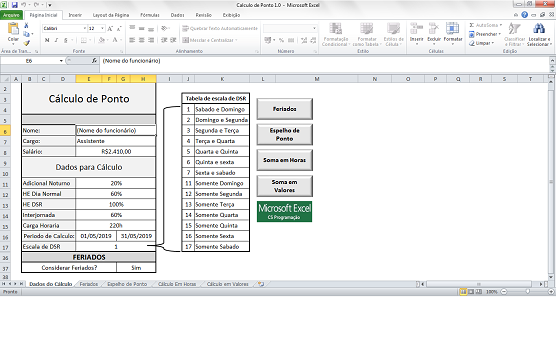Toggle middle vertical alignment
The width and height of the screenshot is (556, 364).
pos(141,28)
